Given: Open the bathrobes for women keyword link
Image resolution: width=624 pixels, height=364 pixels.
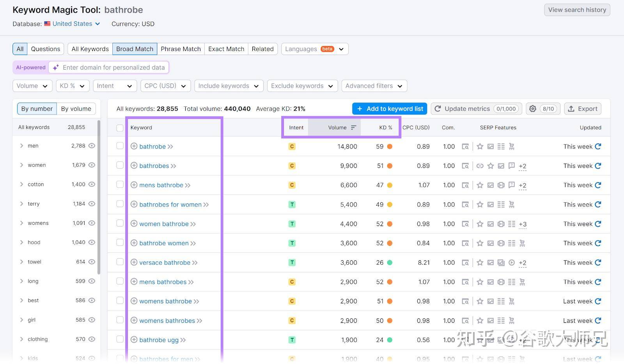Looking at the screenshot, I should (x=170, y=205).
